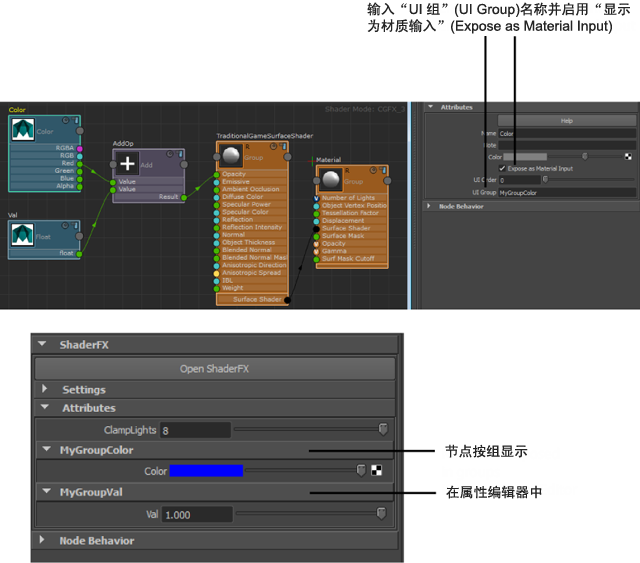The height and width of the screenshot is (563, 640).
Task: Click the Gamma V port on Material
Action: pos(316,251)
